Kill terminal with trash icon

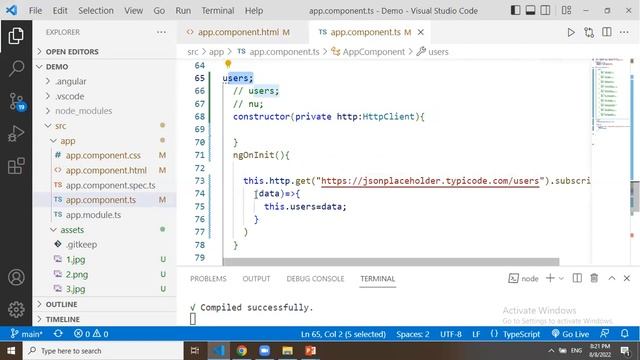click(594, 278)
